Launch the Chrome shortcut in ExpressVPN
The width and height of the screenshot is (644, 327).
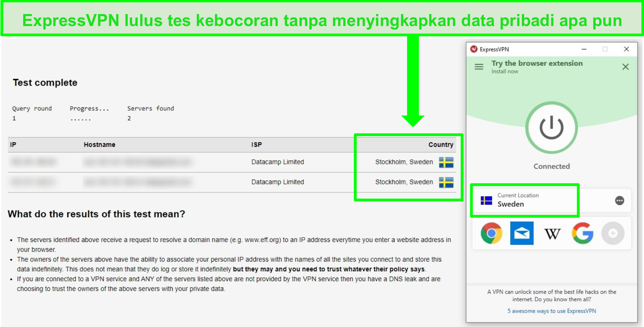[491, 233]
